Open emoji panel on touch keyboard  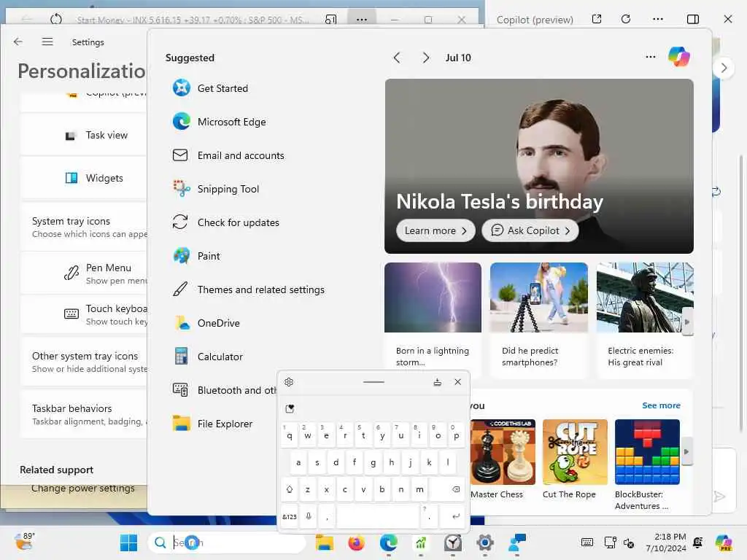(x=290, y=408)
